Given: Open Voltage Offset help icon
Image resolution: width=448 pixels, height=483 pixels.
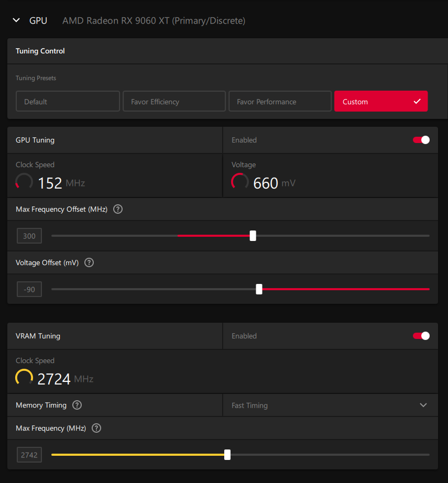Looking at the screenshot, I should (x=89, y=263).
